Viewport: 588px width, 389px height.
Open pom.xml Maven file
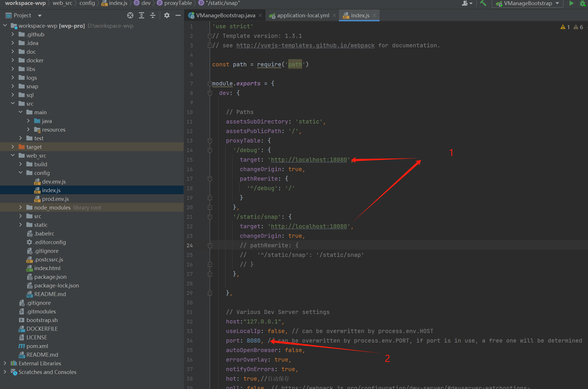[37, 346]
